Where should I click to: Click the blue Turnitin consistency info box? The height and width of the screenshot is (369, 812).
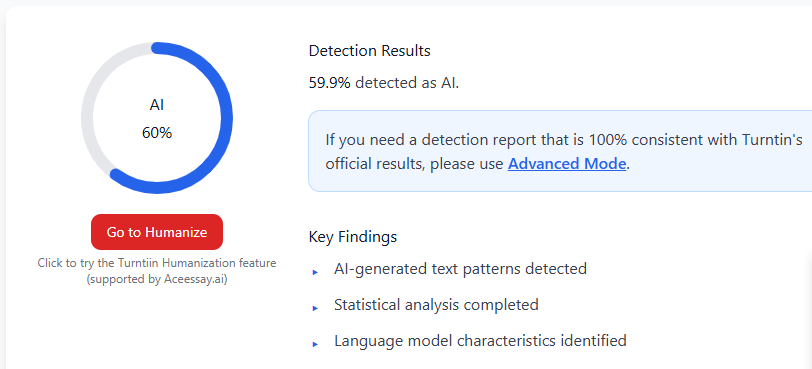tap(560, 151)
